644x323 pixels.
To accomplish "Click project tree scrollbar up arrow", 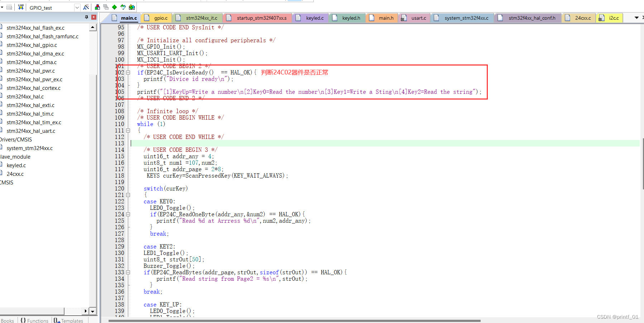I will point(93,27).
